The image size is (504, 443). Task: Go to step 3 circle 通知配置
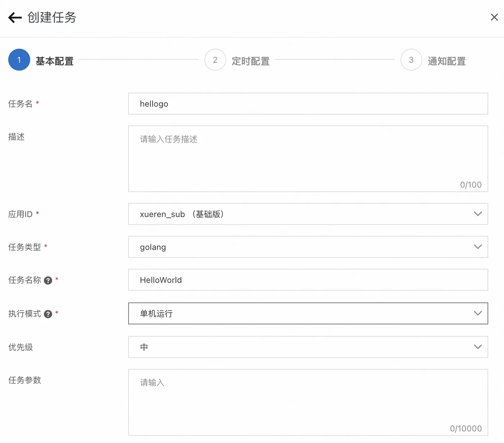click(x=411, y=60)
